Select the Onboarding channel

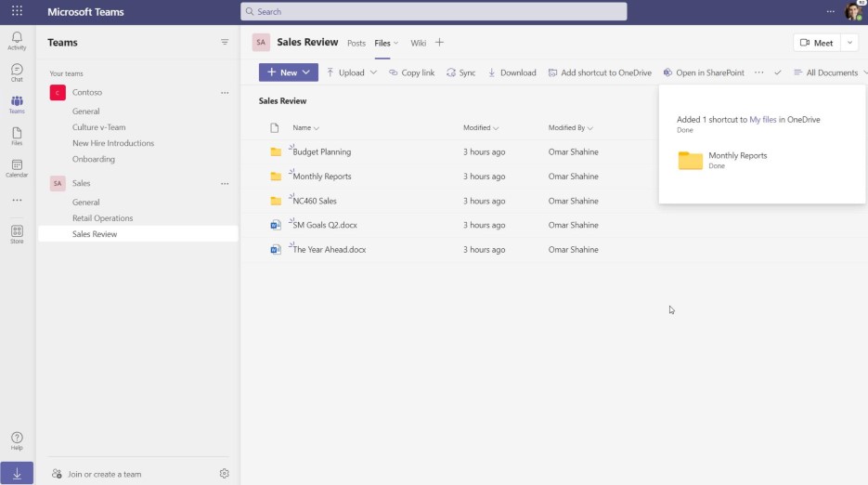(x=94, y=159)
